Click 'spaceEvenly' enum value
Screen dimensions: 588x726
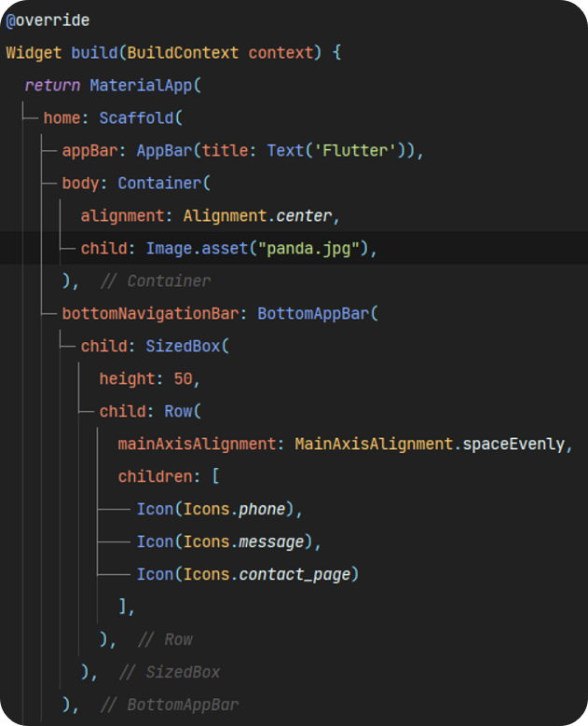pos(513,445)
